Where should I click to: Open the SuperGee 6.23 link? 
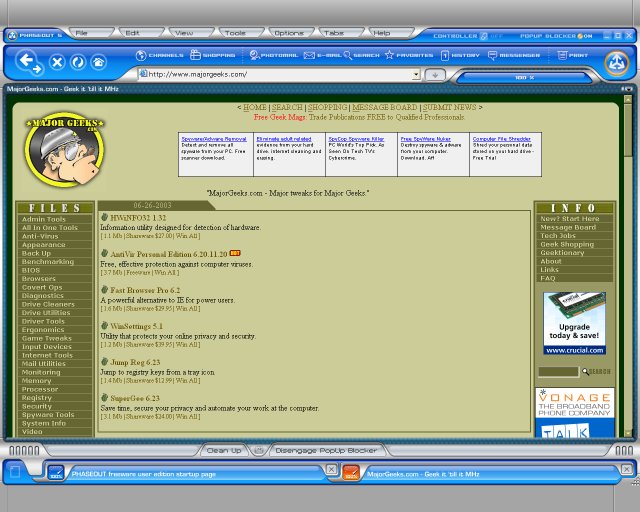[x=135, y=398]
